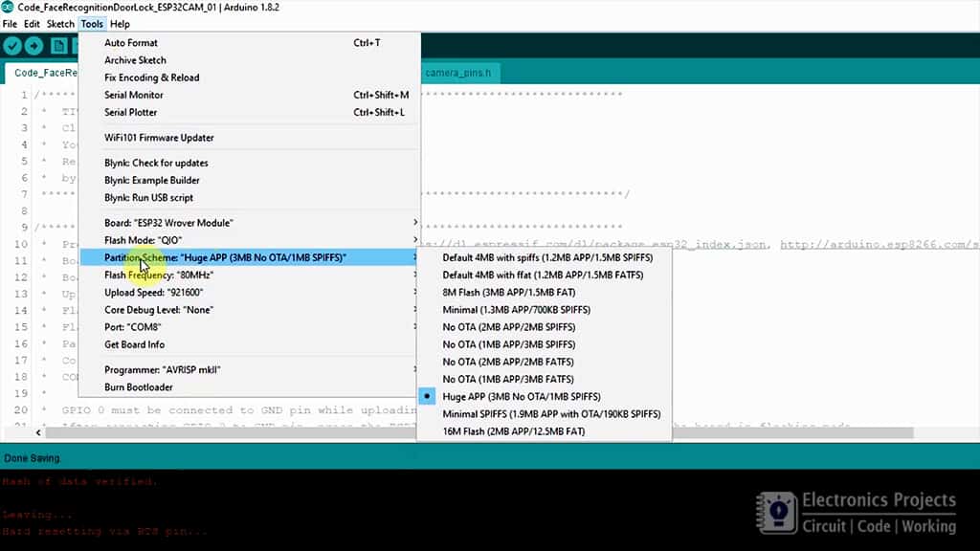Viewport: 980px width, 551px height.
Task: Expand the Flash Mode QIO submenu
Action: pyautogui.click(x=250, y=240)
